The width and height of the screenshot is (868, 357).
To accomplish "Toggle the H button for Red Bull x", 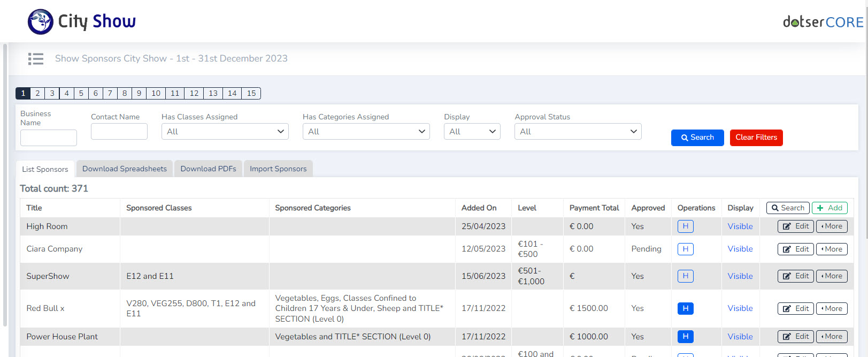I will [685, 308].
